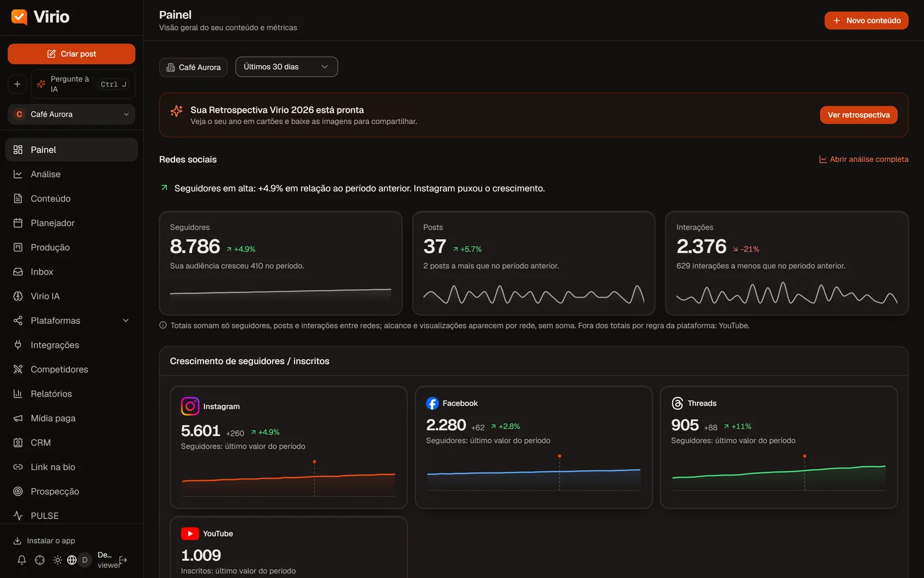The height and width of the screenshot is (578, 924).
Task: Click the Criar post button
Action: (72, 54)
